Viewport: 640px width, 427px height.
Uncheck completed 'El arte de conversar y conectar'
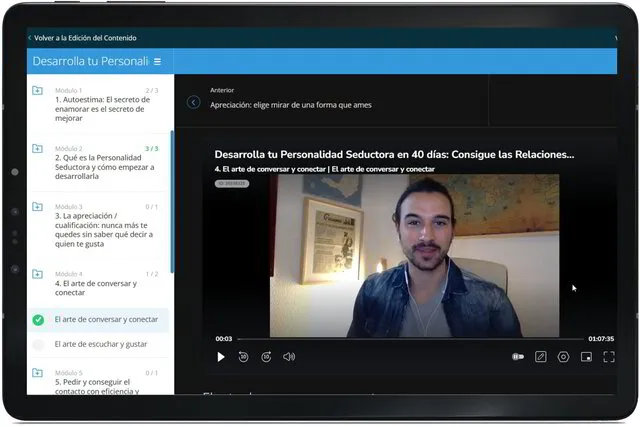38,320
